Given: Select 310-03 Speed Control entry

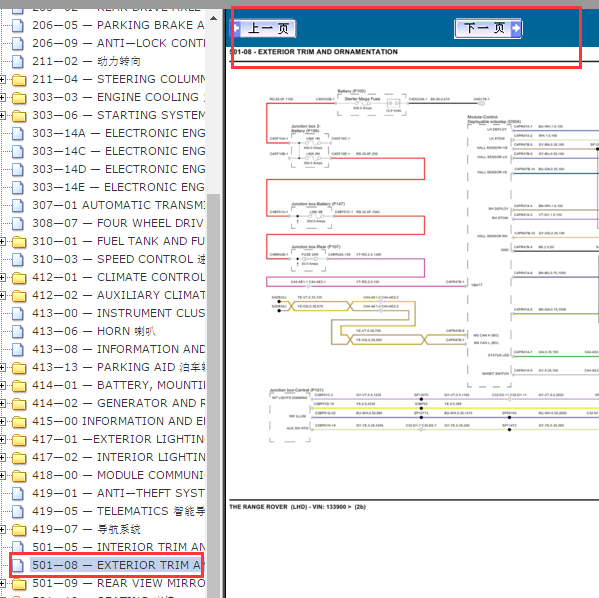Looking at the screenshot, I should tap(118, 259).
